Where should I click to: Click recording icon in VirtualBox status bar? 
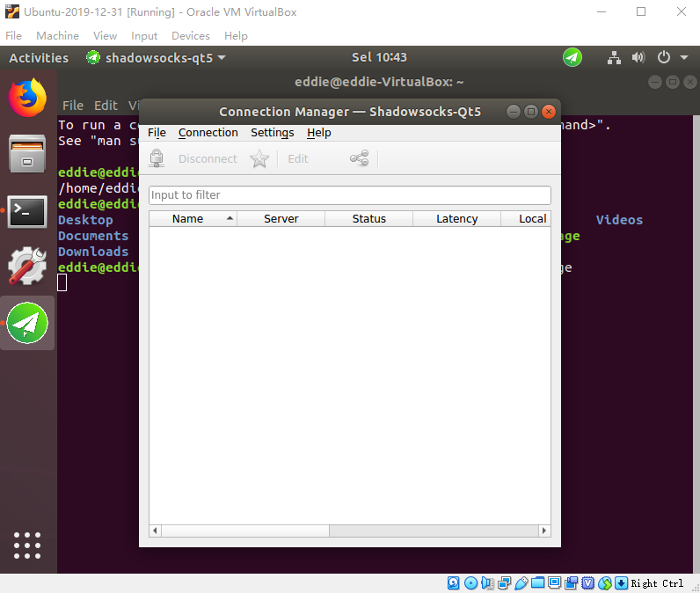571,582
